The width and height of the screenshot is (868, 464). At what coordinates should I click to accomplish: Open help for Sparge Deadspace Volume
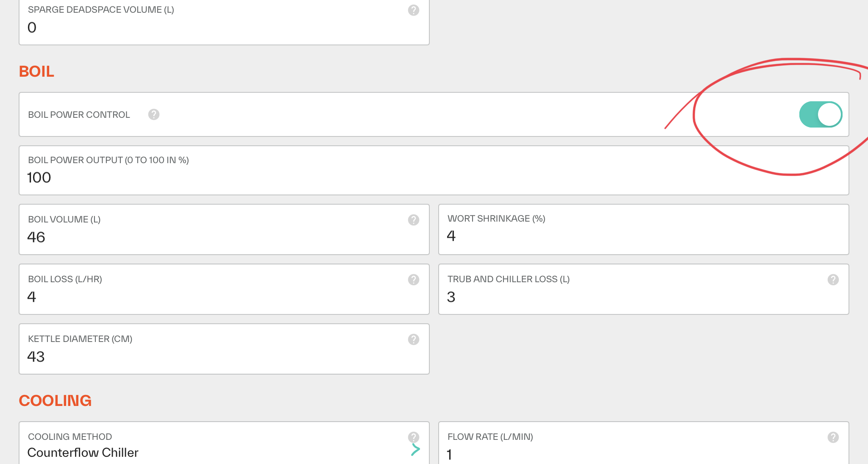(x=413, y=10)
